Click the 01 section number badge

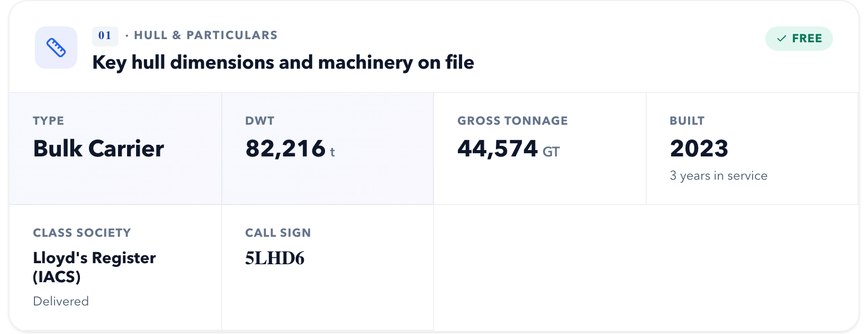(x=105, y=35)
